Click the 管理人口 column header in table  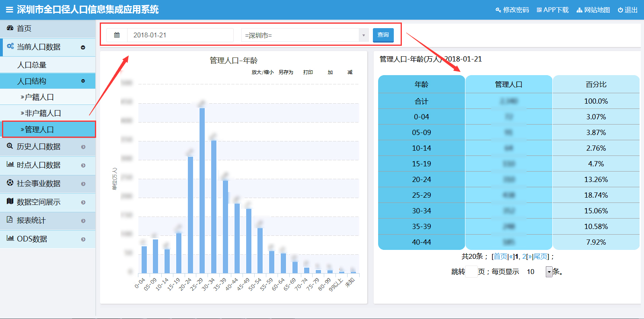tap(509, 84)
